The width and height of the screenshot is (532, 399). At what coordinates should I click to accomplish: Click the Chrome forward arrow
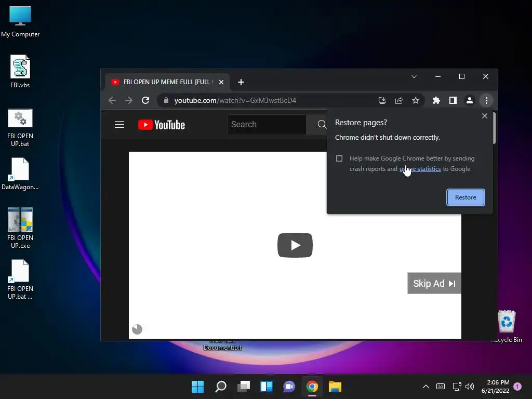pyautogui.click(x=129, y=100)
